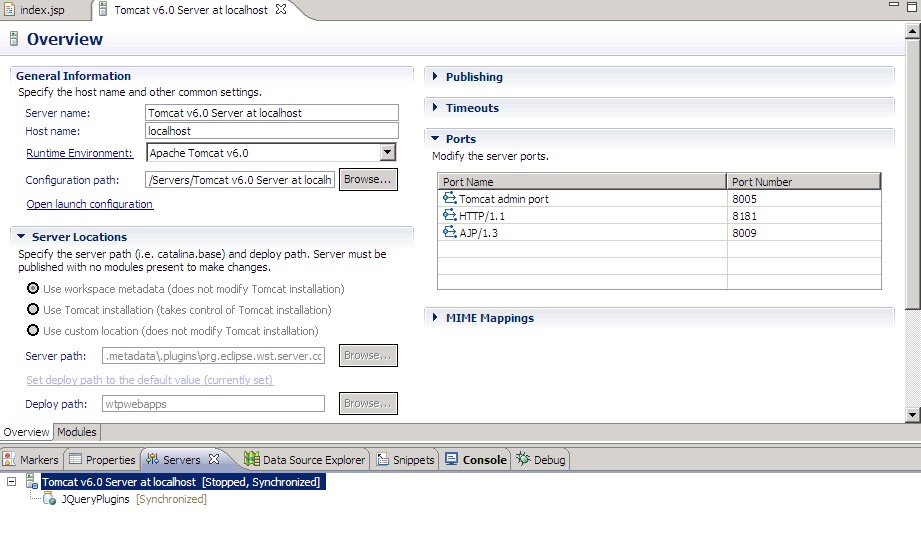This screenshot has width=921, height=559.
Task: Click the editor vertical scrollbar thumb
Action: 912,174
